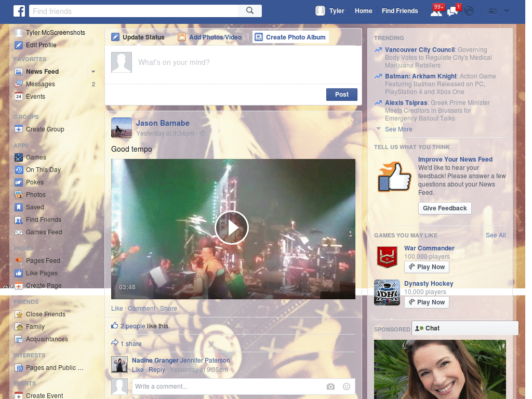
Task: Play Now for Dynasty Hockey
Action: pos(427,302)
